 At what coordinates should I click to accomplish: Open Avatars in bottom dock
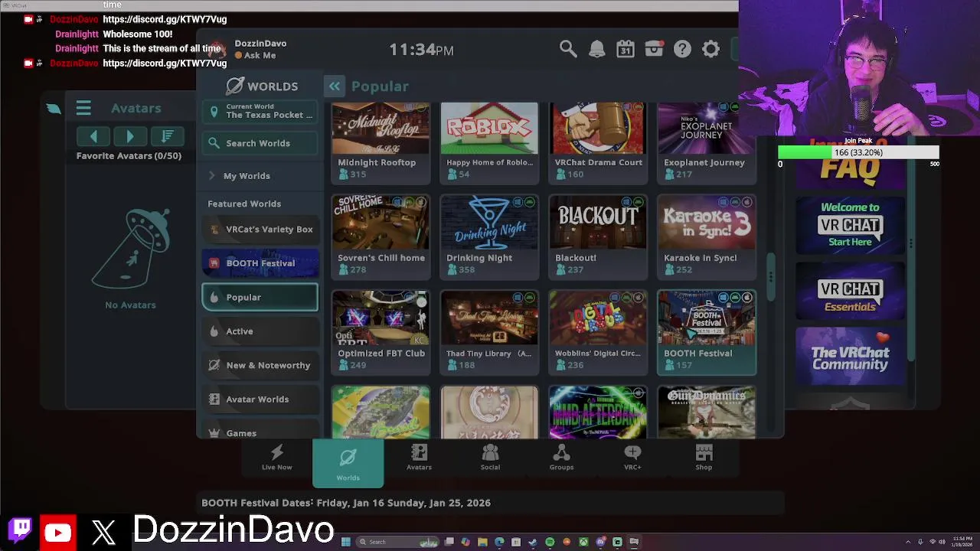tap(419, 458)
